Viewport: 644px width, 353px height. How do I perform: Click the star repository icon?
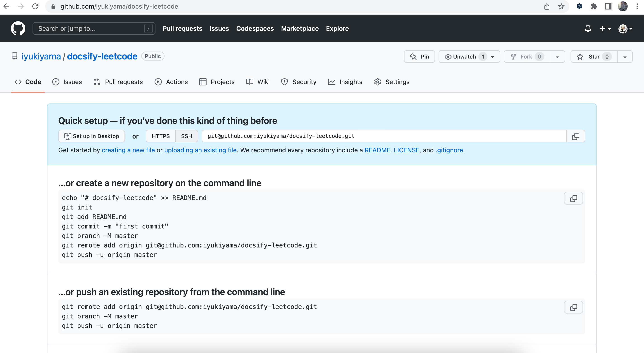coord(580,56)
